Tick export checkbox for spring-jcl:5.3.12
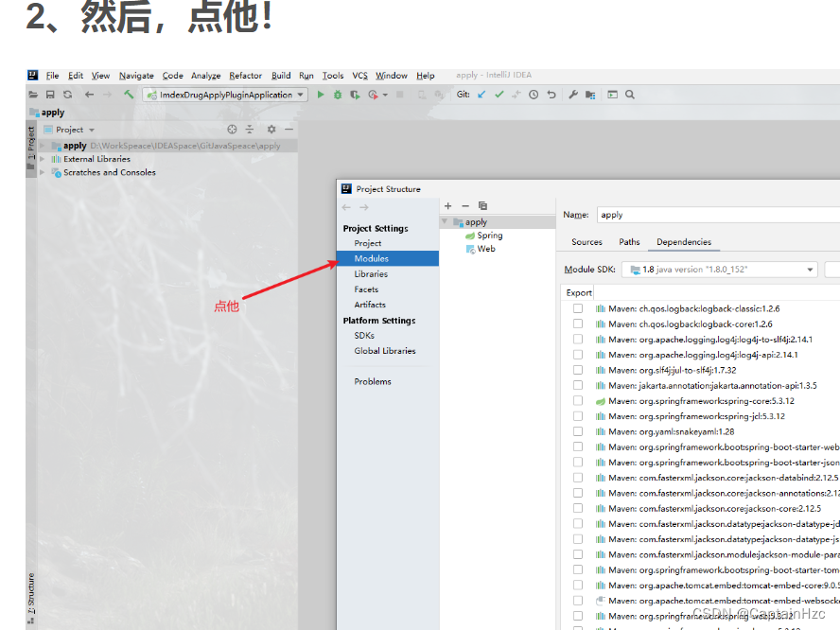The width and height of the screenshot is (840, 630). tap(577, 415)
